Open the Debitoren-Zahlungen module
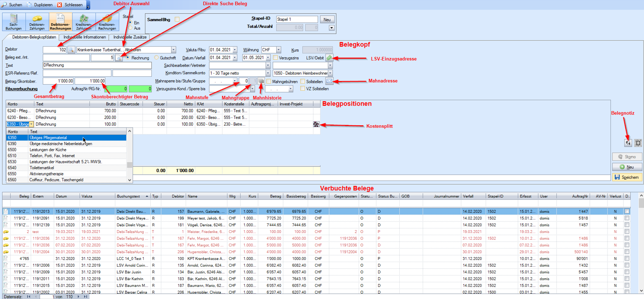The image size is (644, 299). [x=37, y=22]
